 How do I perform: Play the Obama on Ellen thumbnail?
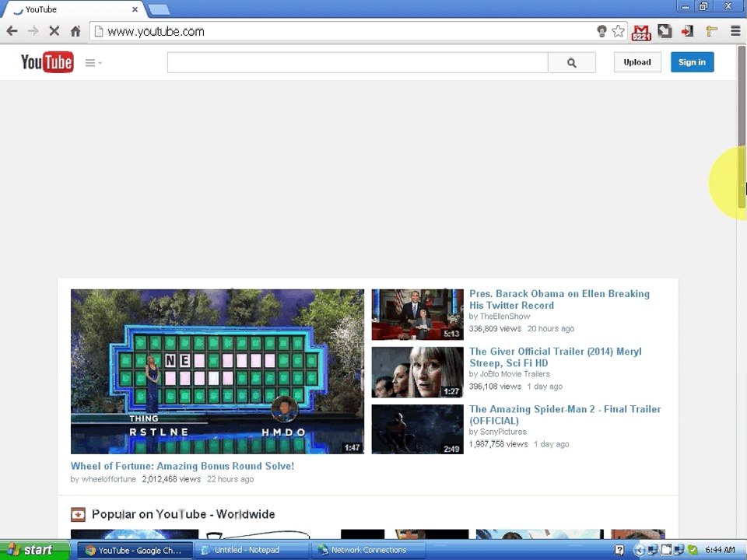[417, 314]
